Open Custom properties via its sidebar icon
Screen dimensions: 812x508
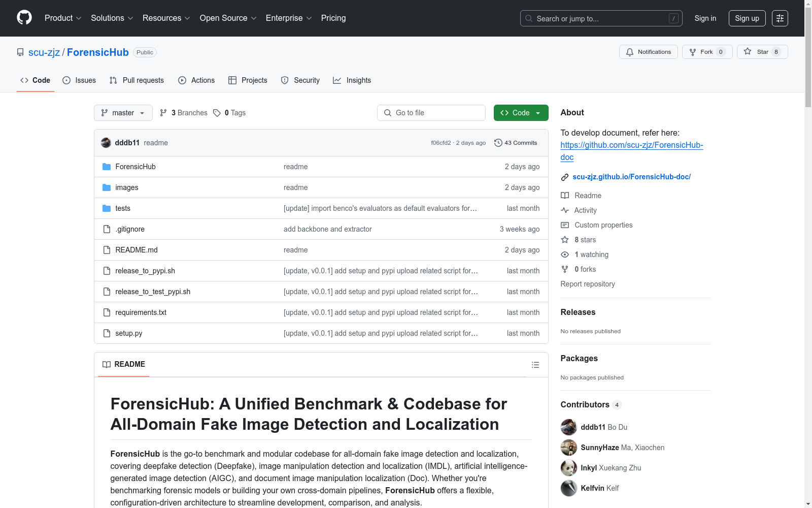click(564, 225)
